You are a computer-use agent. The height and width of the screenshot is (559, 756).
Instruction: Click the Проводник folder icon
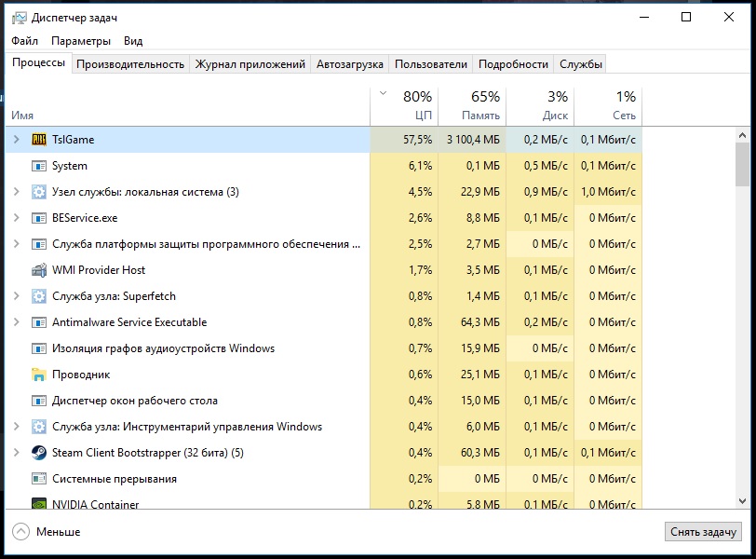[39, 375]
